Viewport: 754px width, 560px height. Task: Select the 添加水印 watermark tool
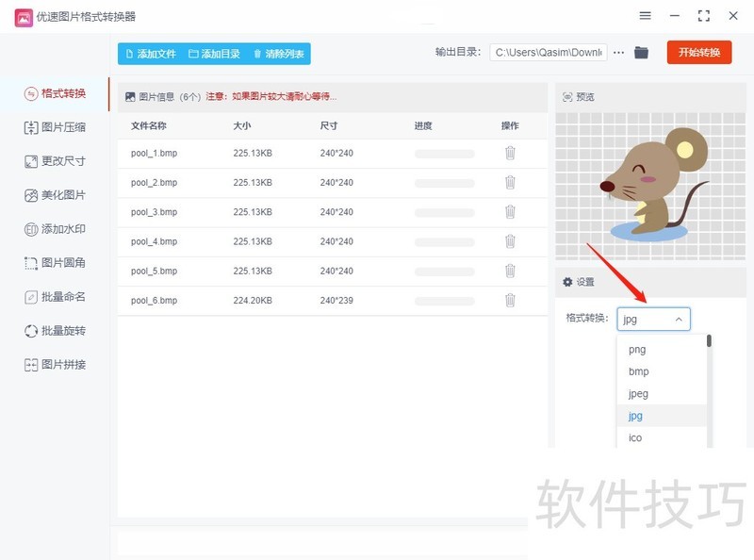coord(57,229)
